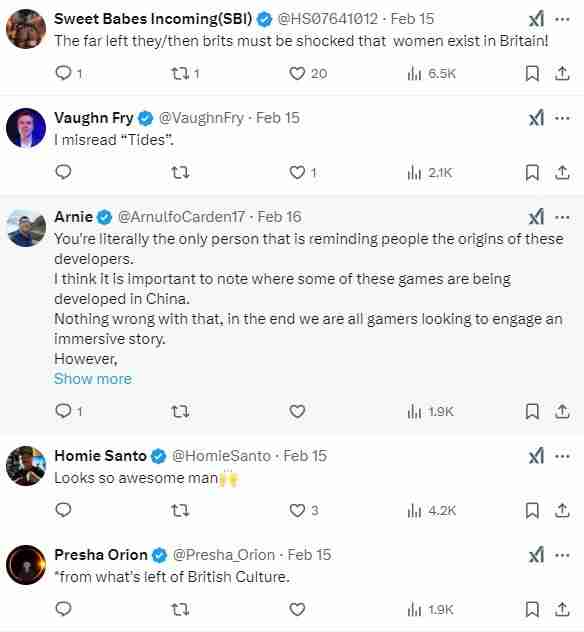
Task: Open more options menu on Presha Orion's tweet
Action: [x=562, y=555]
